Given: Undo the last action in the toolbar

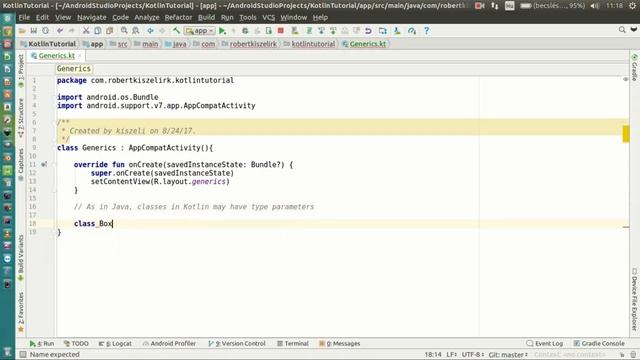Looking at the screenshot, I should coord(60,31).
